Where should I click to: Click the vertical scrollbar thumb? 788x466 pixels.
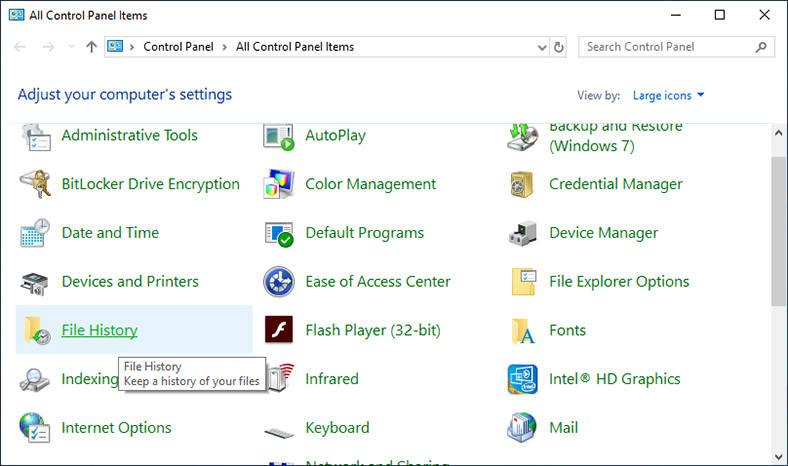[778, 231]
